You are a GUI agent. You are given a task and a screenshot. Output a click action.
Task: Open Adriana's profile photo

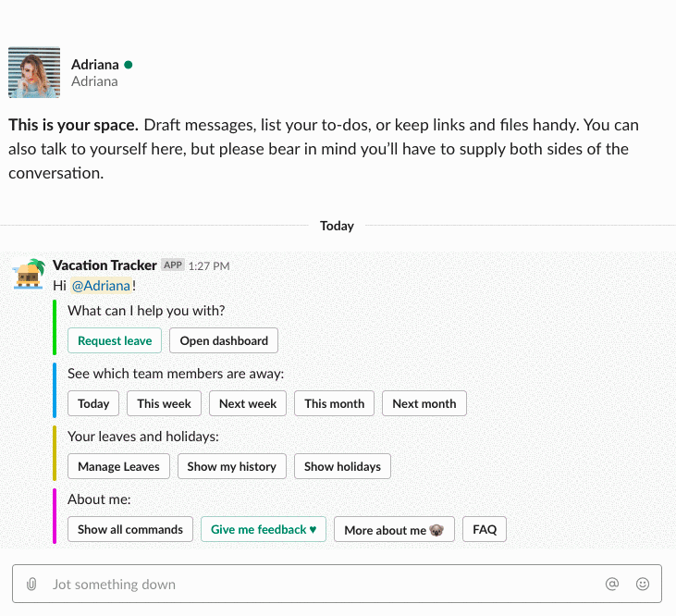click(x=34, y=72)
